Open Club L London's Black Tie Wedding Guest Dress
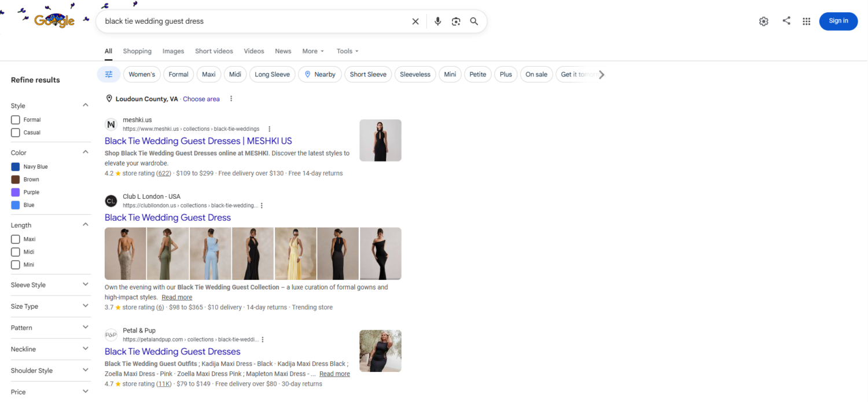Screen dimensions: 868x402 (168, 217)
